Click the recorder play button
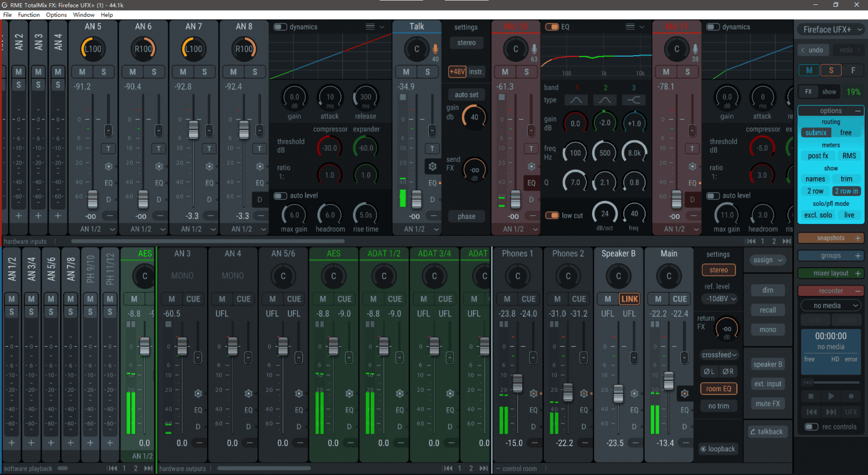The height and width of the screenshot is (475, 868). tap(831, 396)
